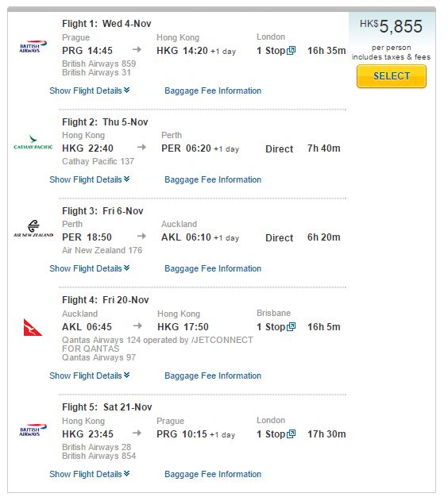
Task: Open London stop popup icon for Flight 5
Action: 291,434
